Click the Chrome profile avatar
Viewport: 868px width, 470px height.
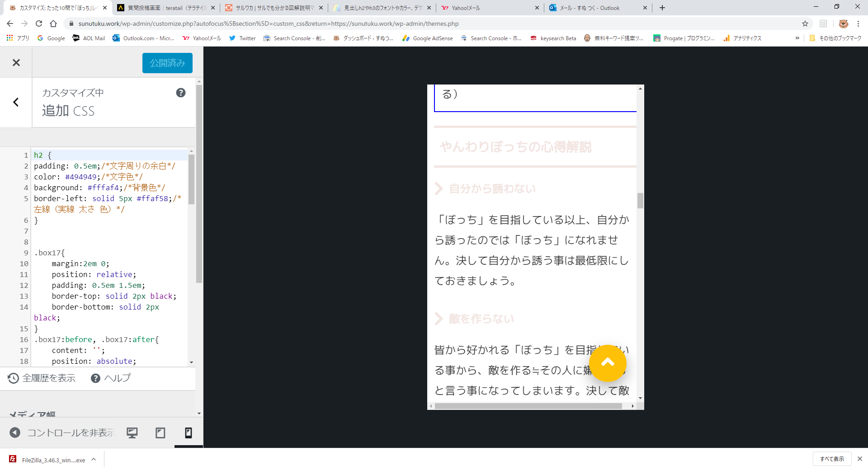[x=844, y=23]
